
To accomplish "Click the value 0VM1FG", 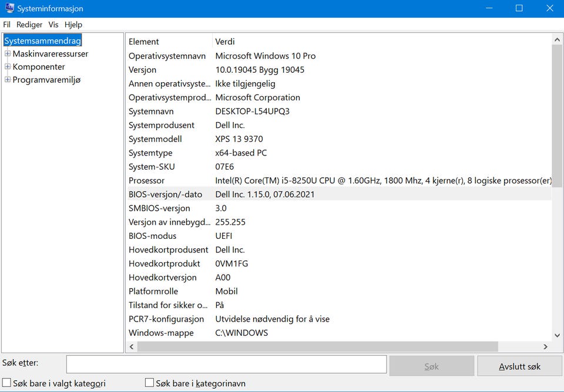I will [231, 263].
